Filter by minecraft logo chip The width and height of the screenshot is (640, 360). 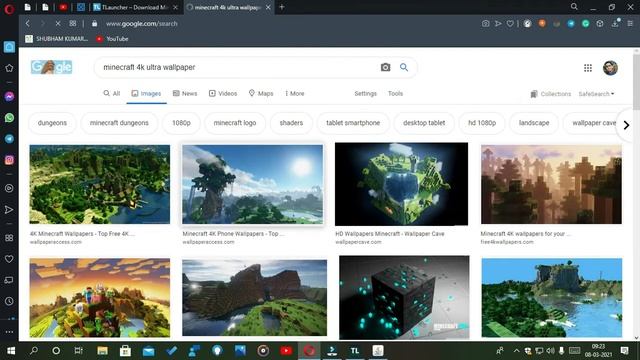[235, 123]
